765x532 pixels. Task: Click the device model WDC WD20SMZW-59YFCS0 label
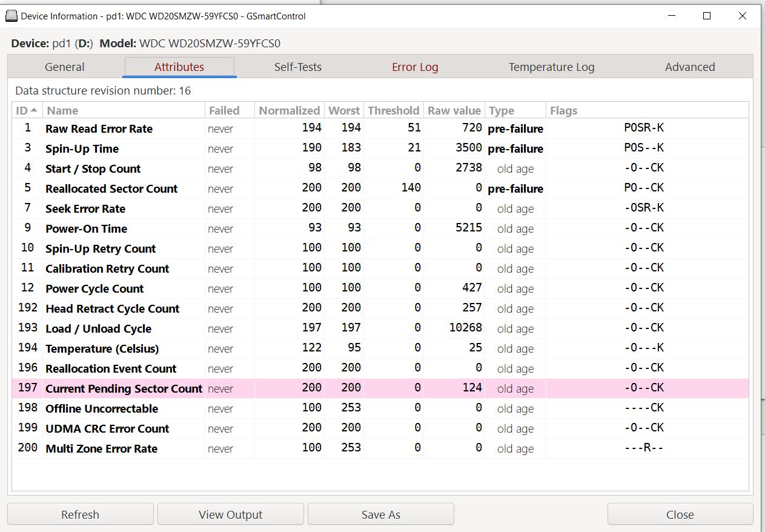coord(210,44)
